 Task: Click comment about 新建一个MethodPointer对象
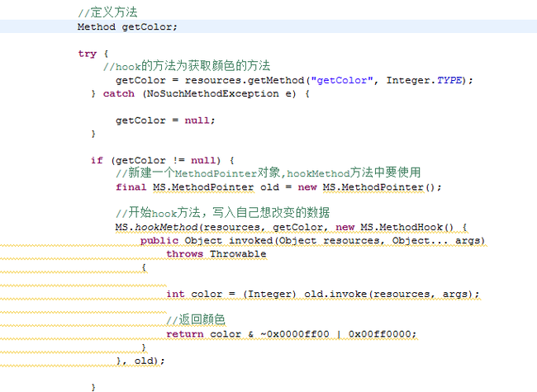click(268, 172)
